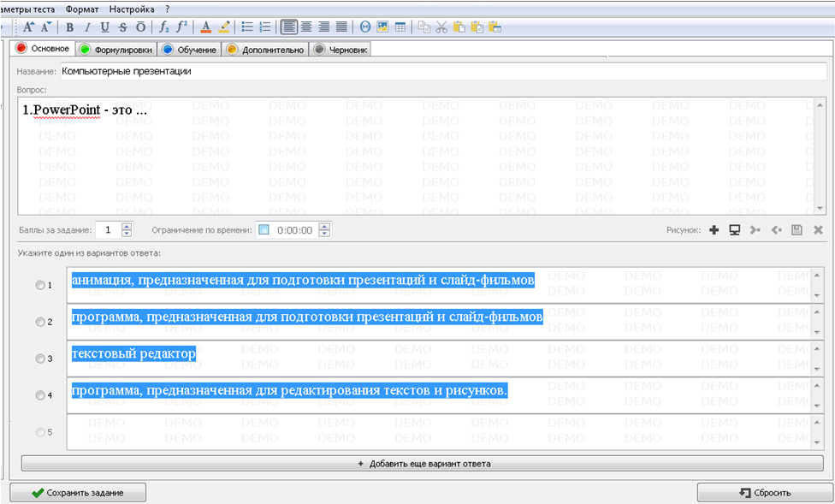Add a picture with the plus icon

[714, 230]
